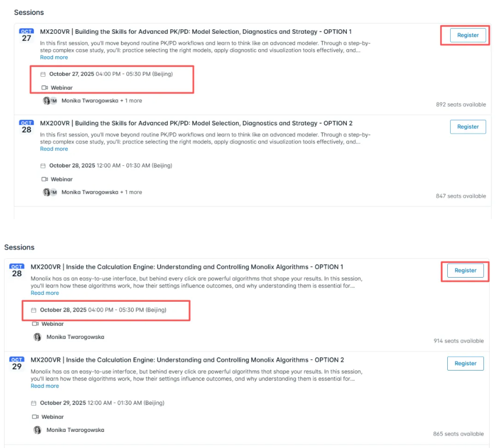Viewport: 496px width, 448px height.
Task: Expand Read more under Calculation Engine OPTION 1
Action: coord(45,293)
